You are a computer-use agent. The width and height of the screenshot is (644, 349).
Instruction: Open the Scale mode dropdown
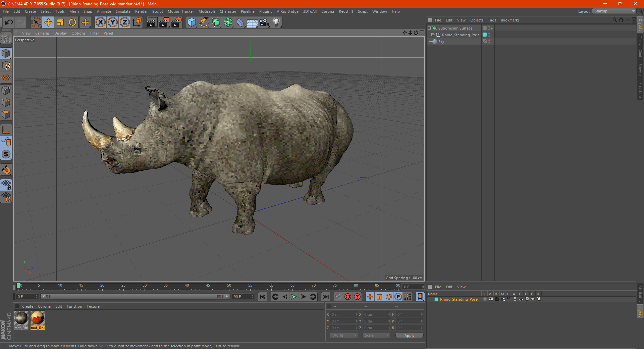[x=376, y=335]
